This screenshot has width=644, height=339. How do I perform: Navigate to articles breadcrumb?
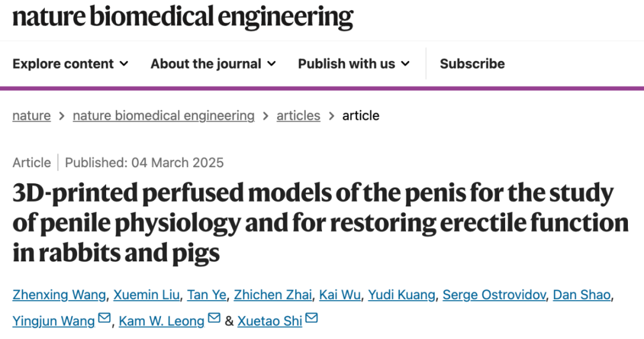click(x=298, y=115)
